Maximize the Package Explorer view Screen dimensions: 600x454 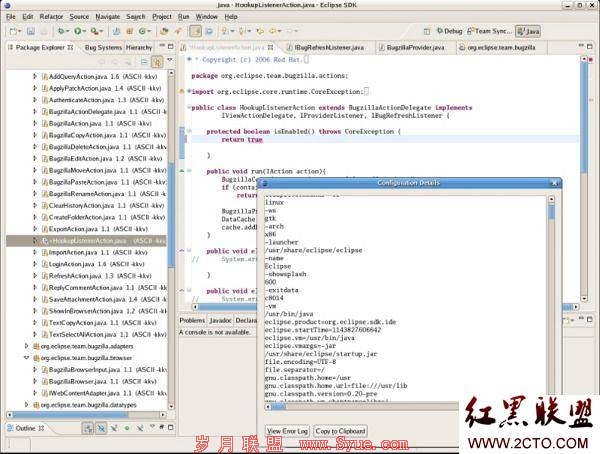170,47
